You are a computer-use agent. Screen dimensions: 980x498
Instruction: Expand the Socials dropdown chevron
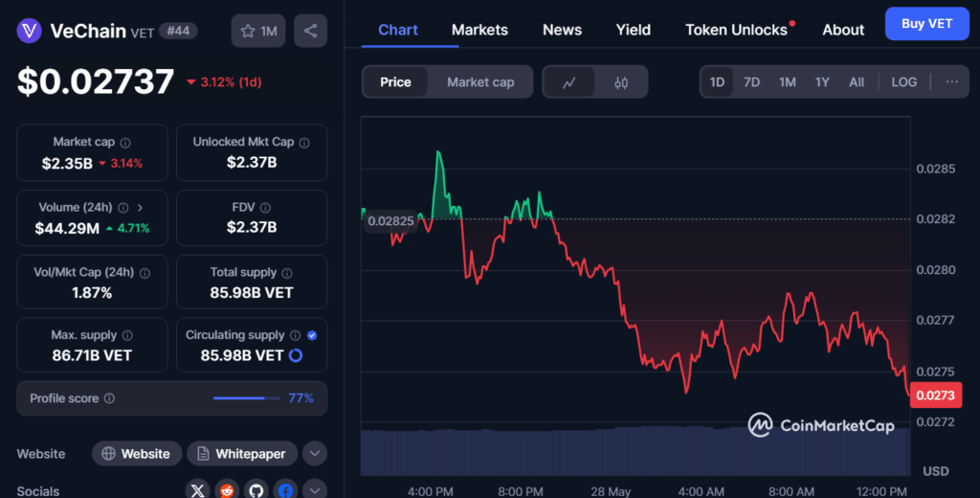[315, 490]
